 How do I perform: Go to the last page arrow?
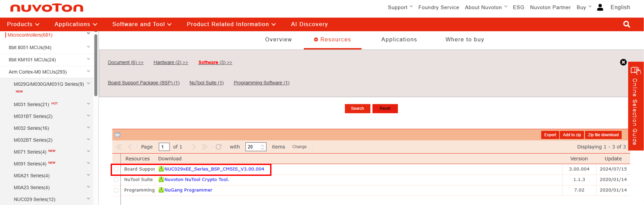205,147
